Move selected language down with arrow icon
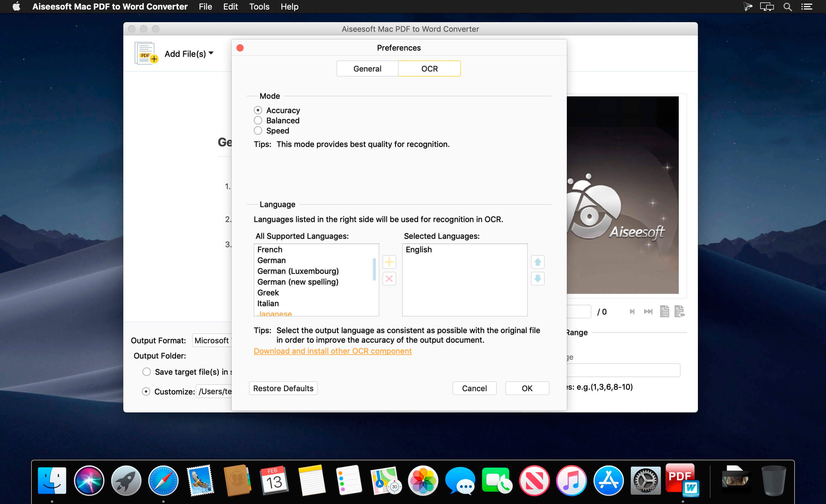Viewport: 826px width, 504px height. (537, 279)
